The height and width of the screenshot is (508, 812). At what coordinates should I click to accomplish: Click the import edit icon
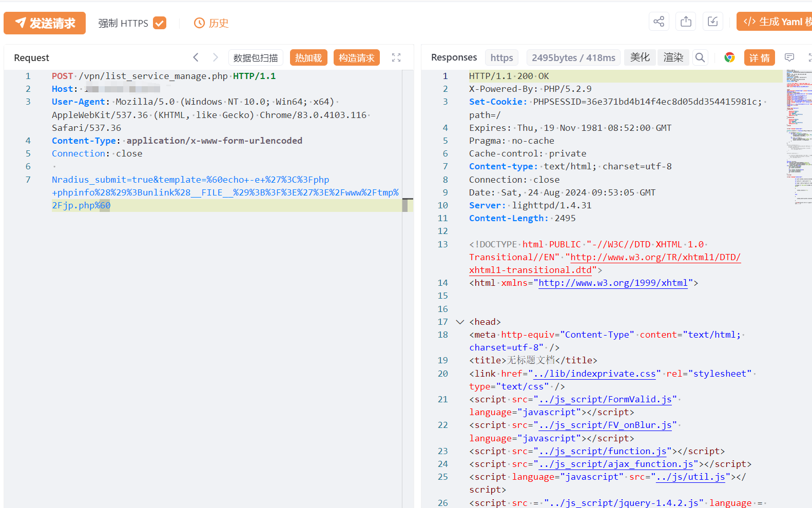pyautogui.click(x=712, y=22)
